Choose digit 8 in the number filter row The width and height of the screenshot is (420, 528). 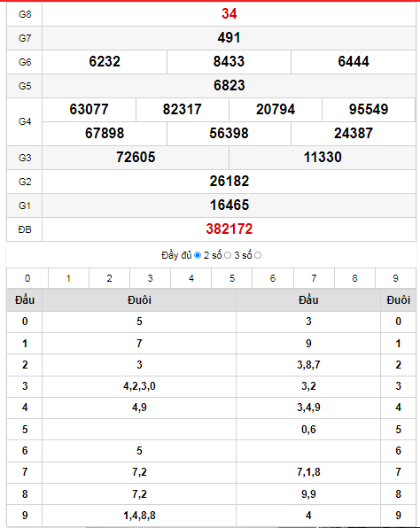point(354,278)
